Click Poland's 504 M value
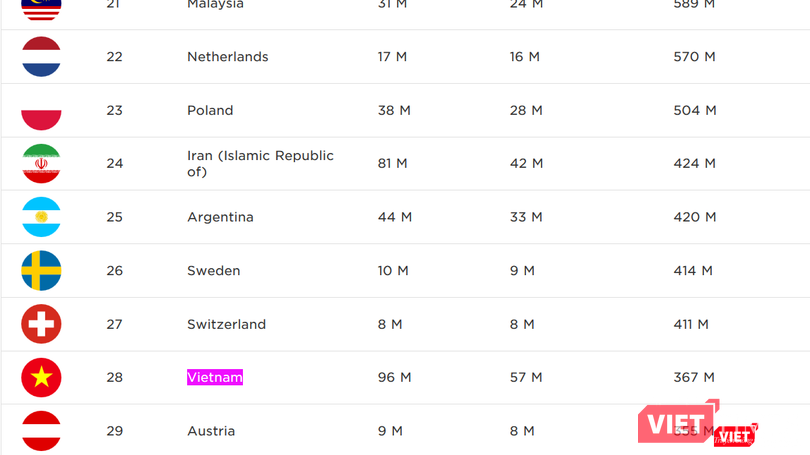This screenshot has height=455, width=810. click(x=694, y=110)
